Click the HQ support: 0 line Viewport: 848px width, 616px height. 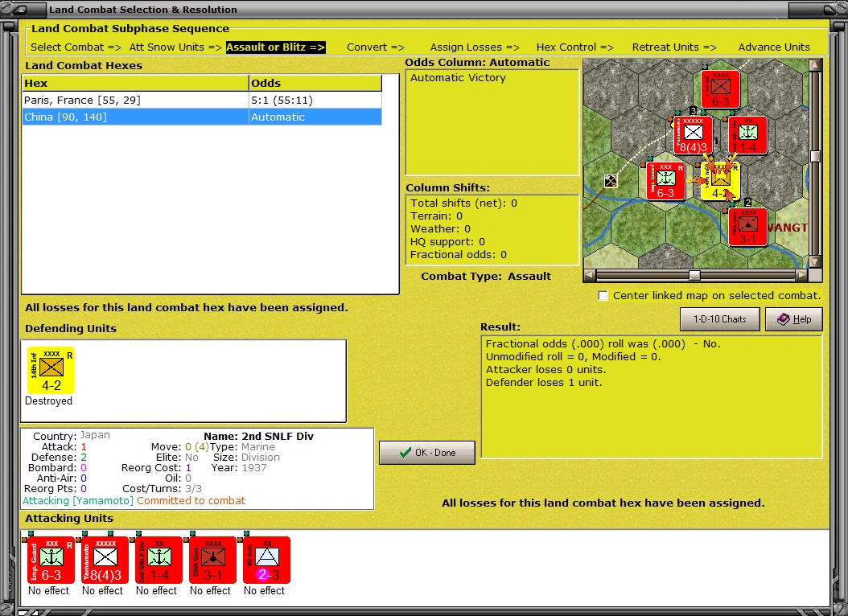pyautogui.click(x=447, y=241)
